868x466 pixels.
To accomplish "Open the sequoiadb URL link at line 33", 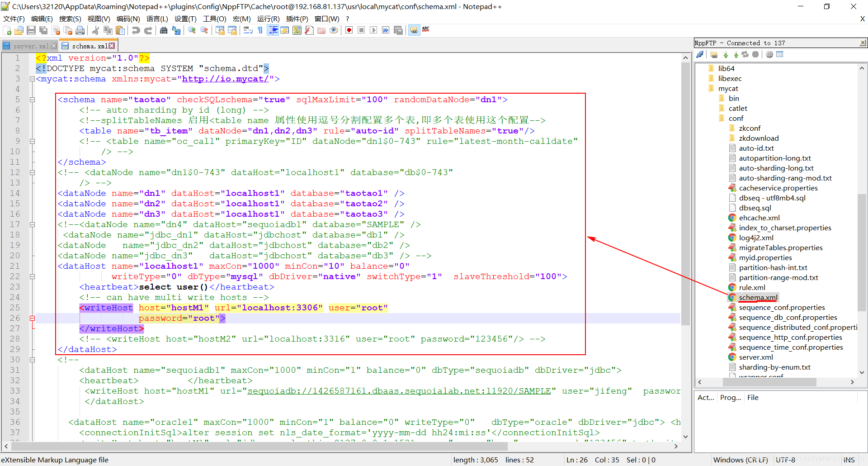I will 399,391.
